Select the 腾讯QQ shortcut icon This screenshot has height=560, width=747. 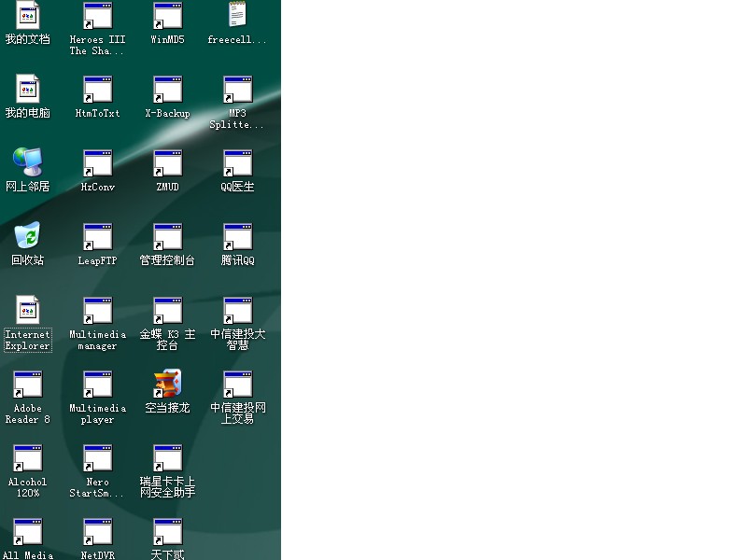tap(237, 237)
